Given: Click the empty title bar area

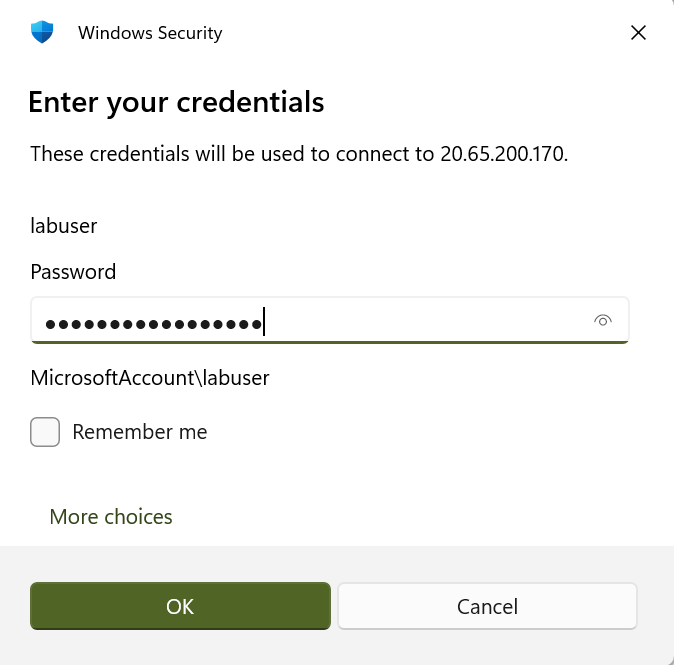Looking at the screenshot, I should [420, 32].
